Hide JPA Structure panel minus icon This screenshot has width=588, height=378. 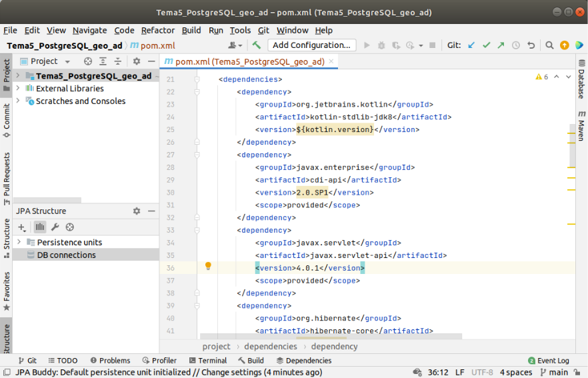[x=151, y=211]
